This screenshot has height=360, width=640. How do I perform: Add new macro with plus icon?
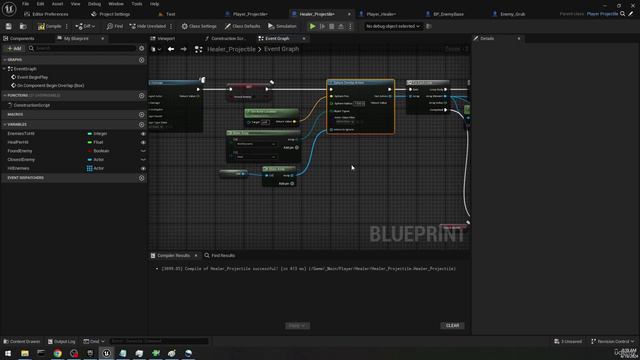click(x=142, y=115)
